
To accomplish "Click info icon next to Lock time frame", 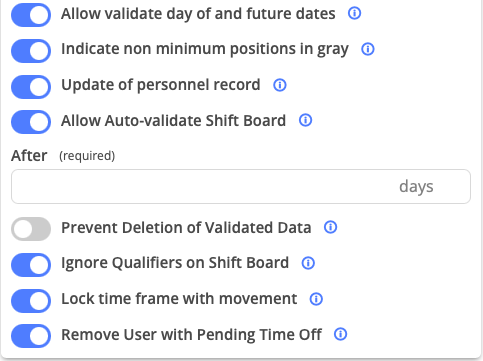I will tap(316, 299).
